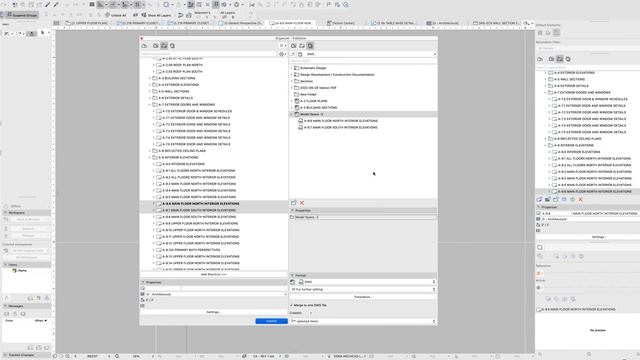Select the Sections folder in publisher list
Screen dimensions: 640x360
(306, 81)
